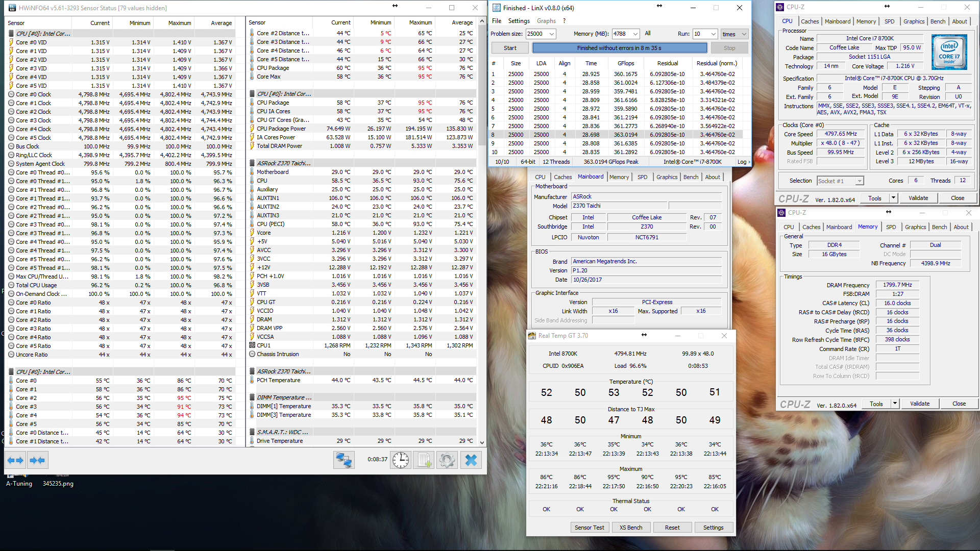Click the HWiNFO right pane scrollbar down arrow
Screen dimensions: 980x551
pos(482,442)
